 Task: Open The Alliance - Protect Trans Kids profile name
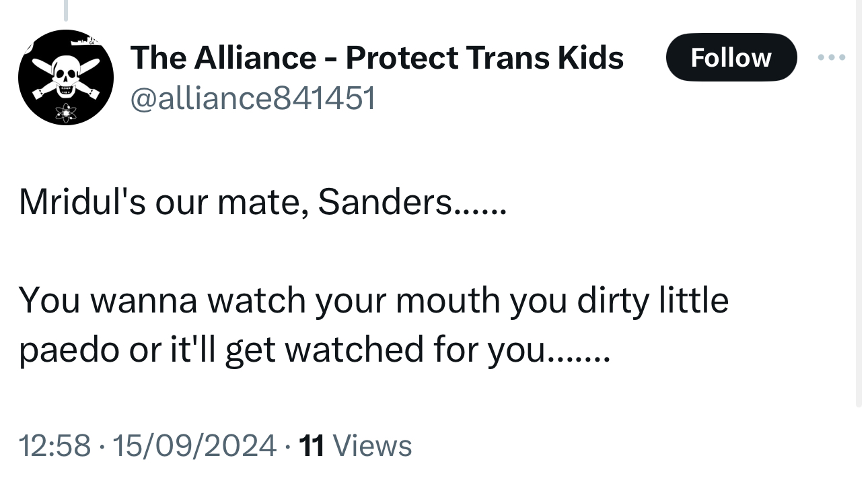(x=377, y=58)
